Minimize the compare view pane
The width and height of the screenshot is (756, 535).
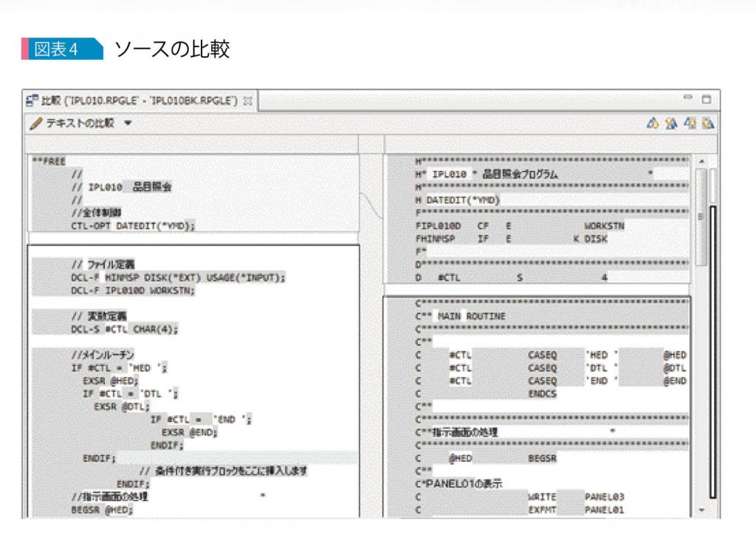(x=689, y=96)
